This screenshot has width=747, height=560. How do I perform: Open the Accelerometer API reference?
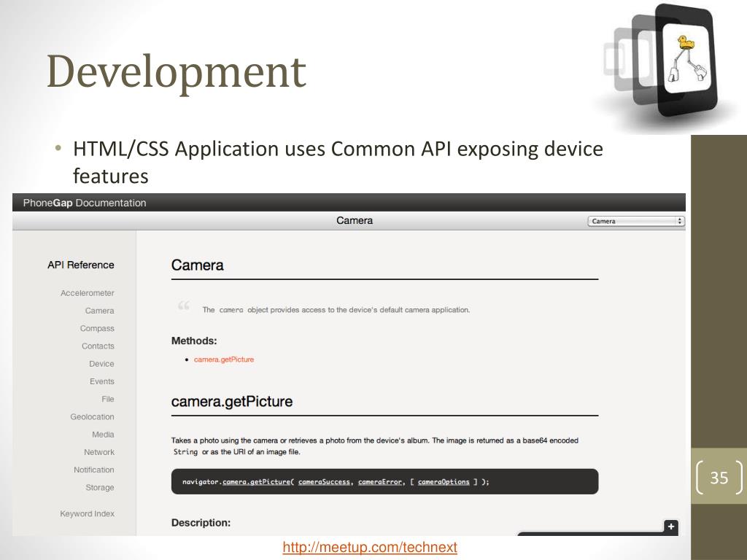click(x=88, y=293)
